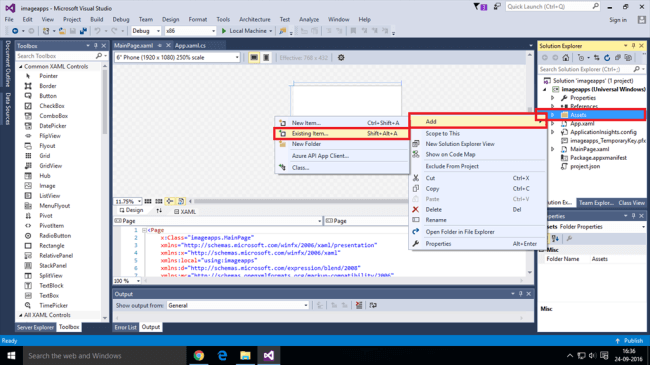The height and width of the screenshot is (365, 650).
Task: Click the Sign in link
Action: pyautogui.click(x=618, y=20)
